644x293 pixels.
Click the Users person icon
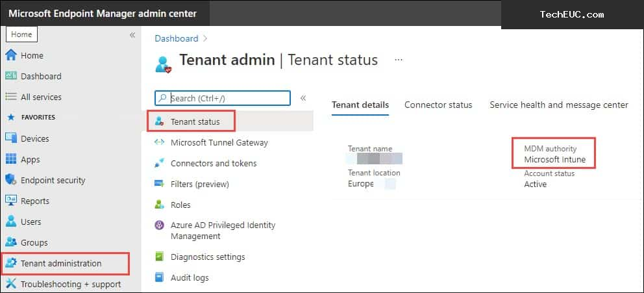coord(11,222)
